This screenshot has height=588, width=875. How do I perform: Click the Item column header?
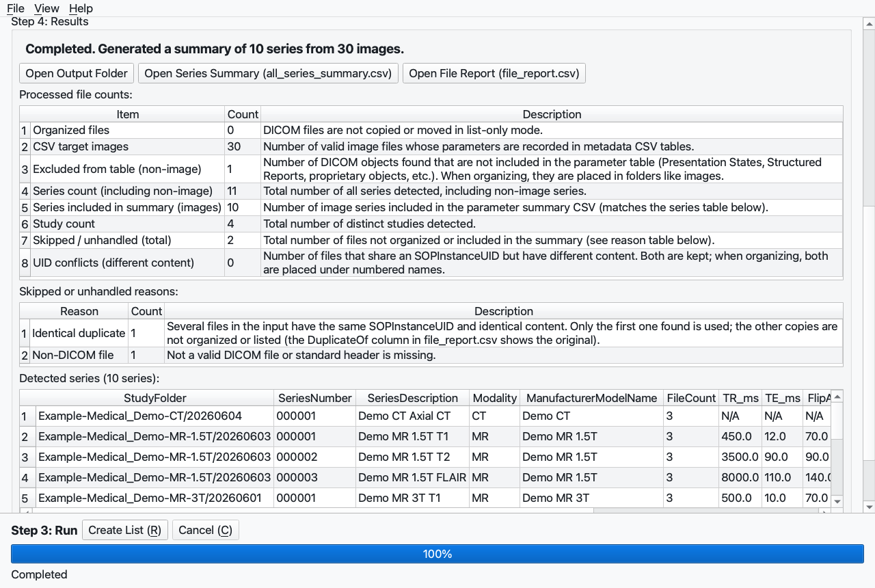[128, 114]
